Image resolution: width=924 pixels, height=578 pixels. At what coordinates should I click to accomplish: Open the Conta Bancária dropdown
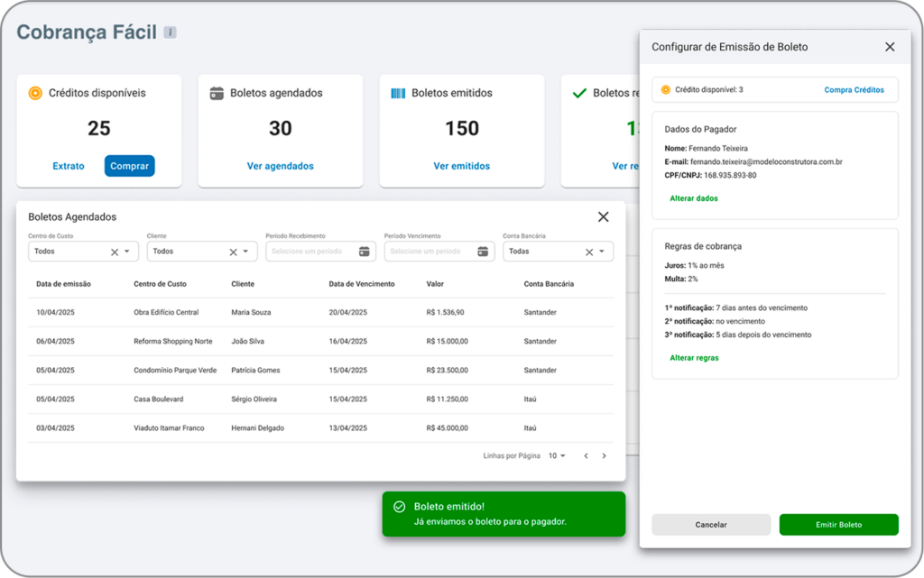602,252
